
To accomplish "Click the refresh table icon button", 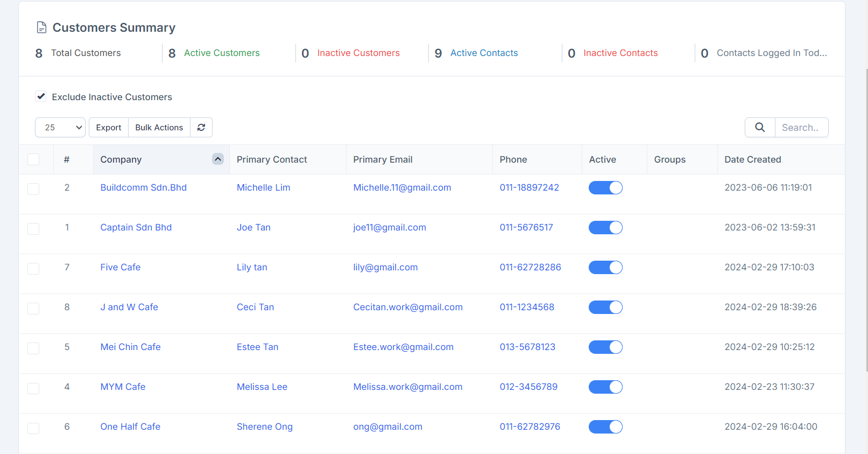I will [201, 128].
